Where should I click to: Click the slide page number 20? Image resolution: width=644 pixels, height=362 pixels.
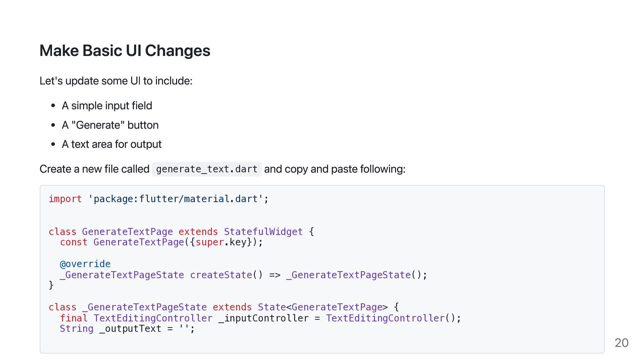(x=622, y=343)
